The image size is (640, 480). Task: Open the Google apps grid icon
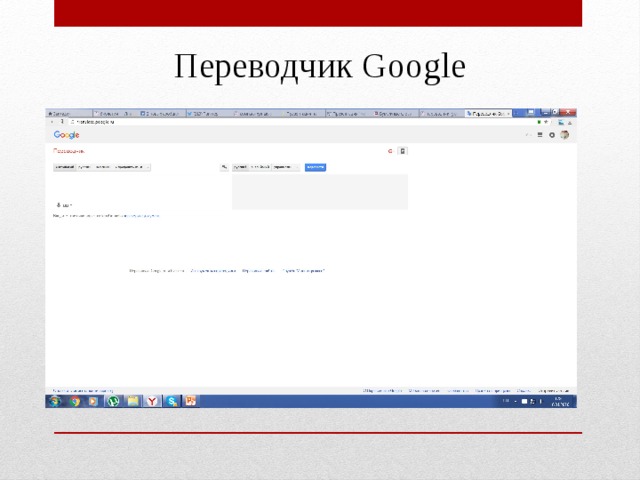tap(540, 135)
